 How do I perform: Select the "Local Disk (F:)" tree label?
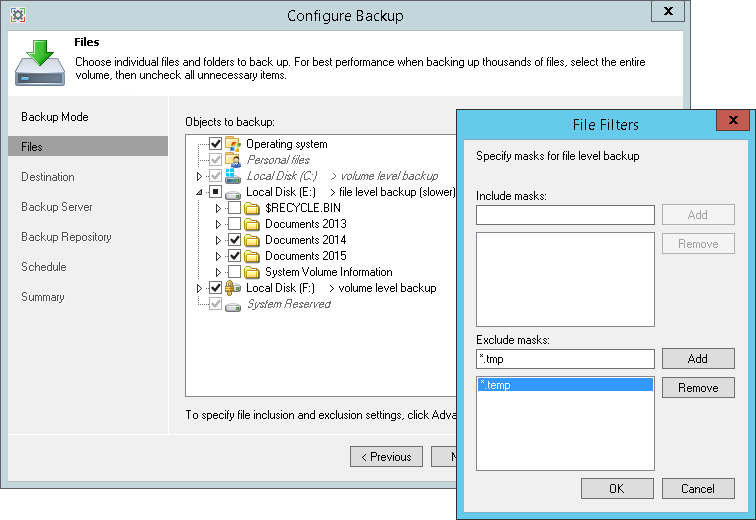click(x=281, y=288)
